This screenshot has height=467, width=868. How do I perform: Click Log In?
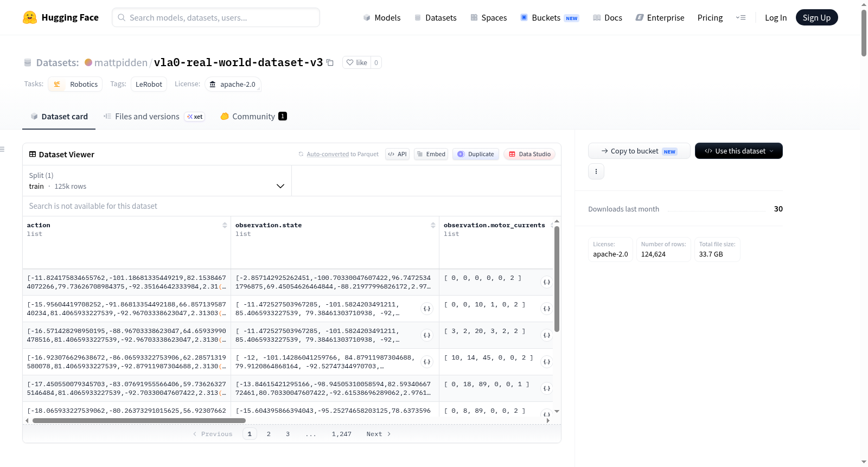pos(776,17)
